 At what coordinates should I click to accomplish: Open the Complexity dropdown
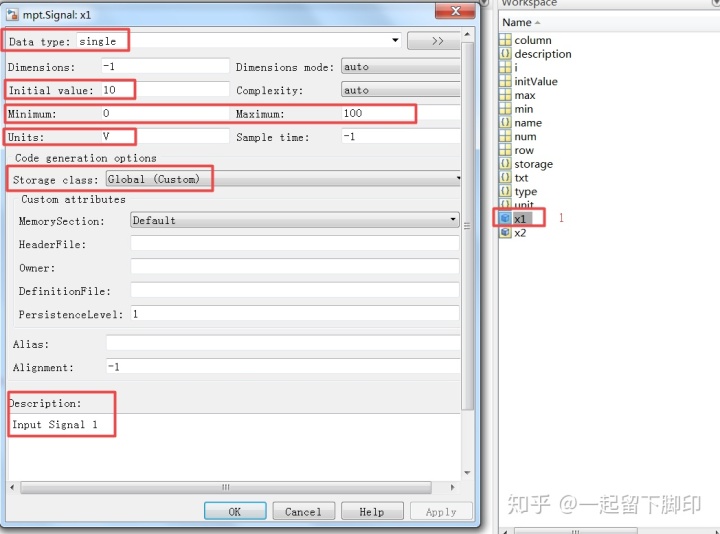pyautogui.click(x=400, y=90)
